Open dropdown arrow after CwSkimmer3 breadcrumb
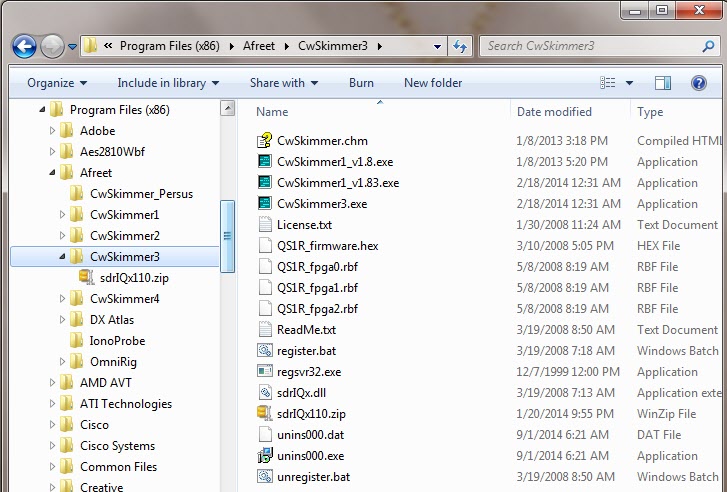The image size is (727, 492). click(x=380, y=46)
